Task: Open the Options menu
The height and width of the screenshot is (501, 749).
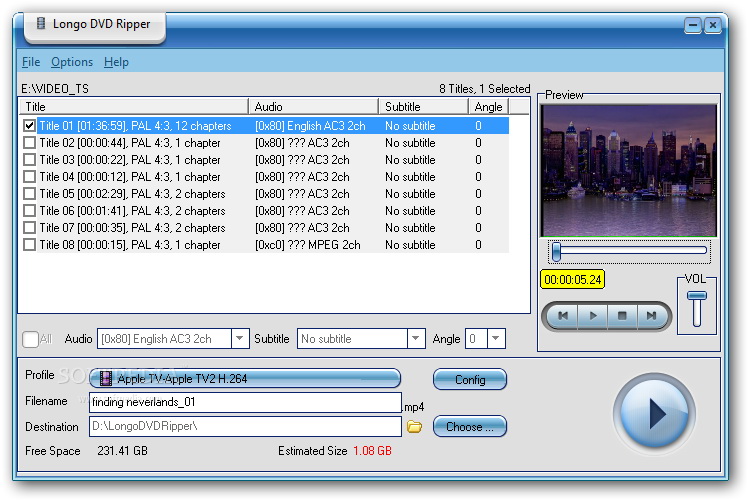Action: [x=72, y=62]
